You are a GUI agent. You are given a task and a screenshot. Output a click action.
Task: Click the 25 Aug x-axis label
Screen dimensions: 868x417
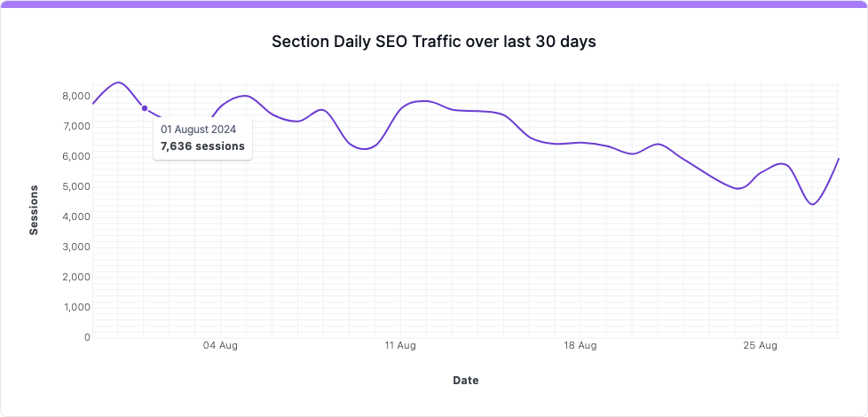(x=761, y=345)
